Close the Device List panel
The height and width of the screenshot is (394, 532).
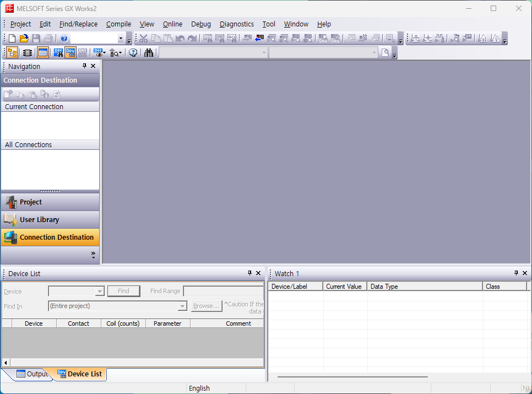click(258, 273)
